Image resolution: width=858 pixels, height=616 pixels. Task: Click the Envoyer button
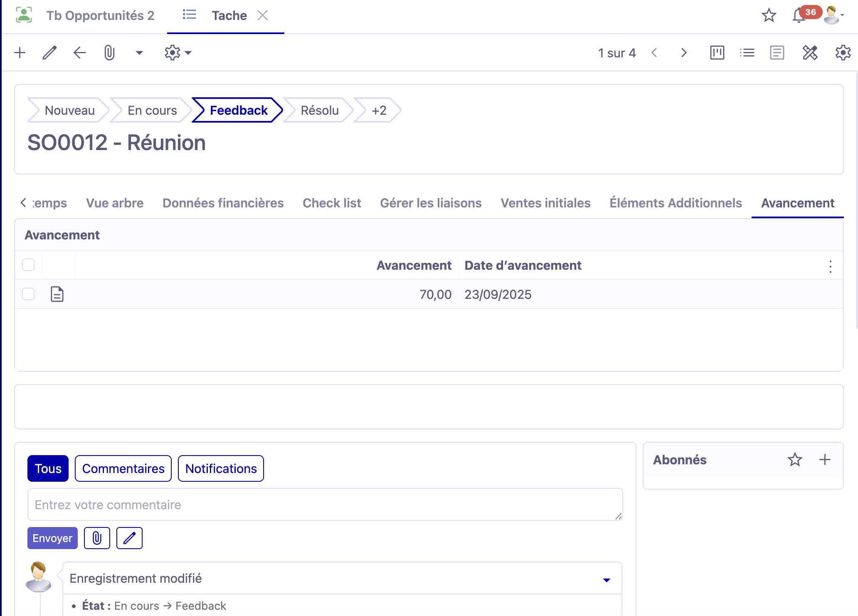click(52, 538)
